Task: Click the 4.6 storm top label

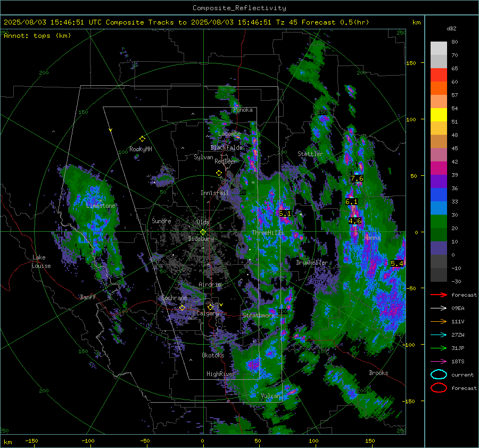Action: [x=354, y=221]
